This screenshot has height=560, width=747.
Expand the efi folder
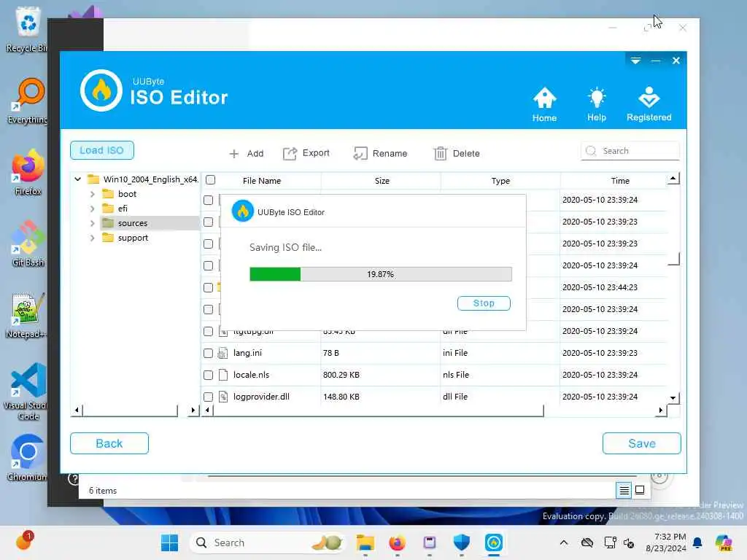coord(93,209)
